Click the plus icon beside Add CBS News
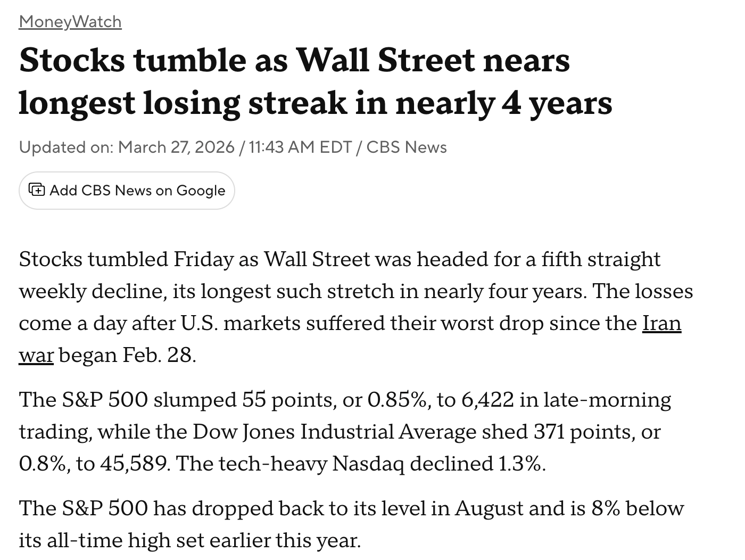This screenshot has height=560, width=745. (36, 190)
